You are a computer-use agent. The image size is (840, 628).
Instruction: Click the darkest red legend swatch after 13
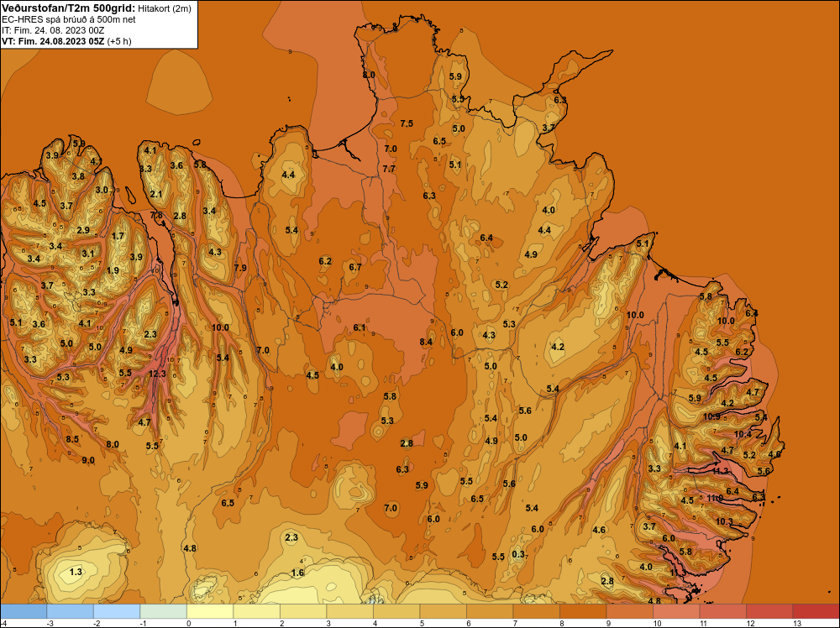point(816,611)
